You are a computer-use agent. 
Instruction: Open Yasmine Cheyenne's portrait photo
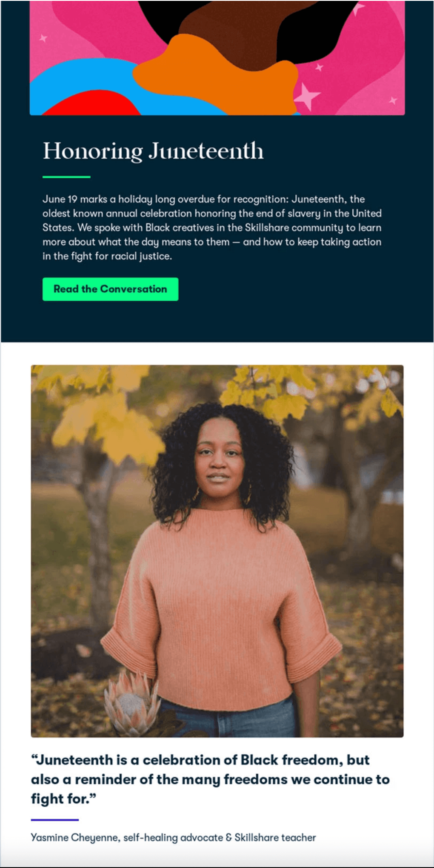pyautogui.click(x=217, y=551)
